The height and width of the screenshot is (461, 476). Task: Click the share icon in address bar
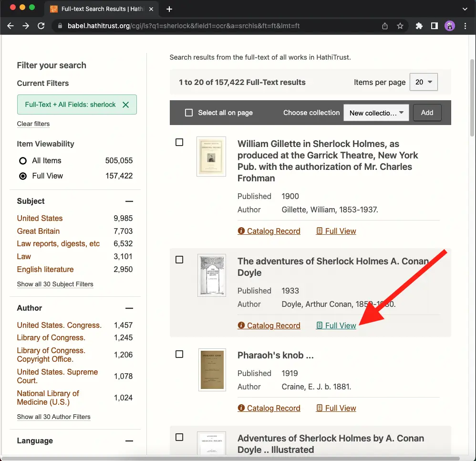pos(384,26)
